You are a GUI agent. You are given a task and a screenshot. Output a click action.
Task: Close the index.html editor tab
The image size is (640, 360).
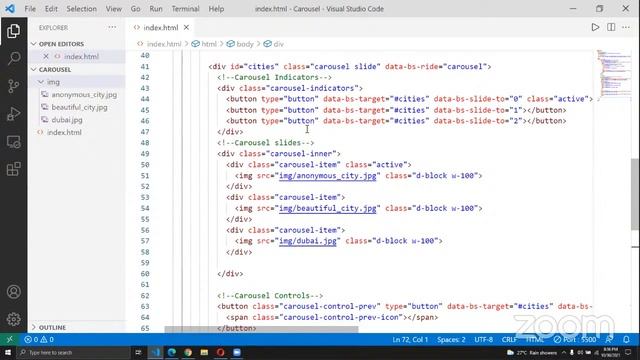click(186, 27)
